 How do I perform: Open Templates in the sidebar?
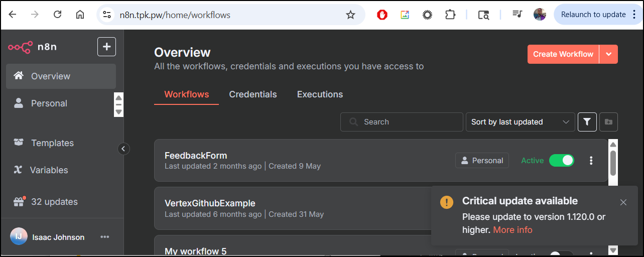point(52,143)
